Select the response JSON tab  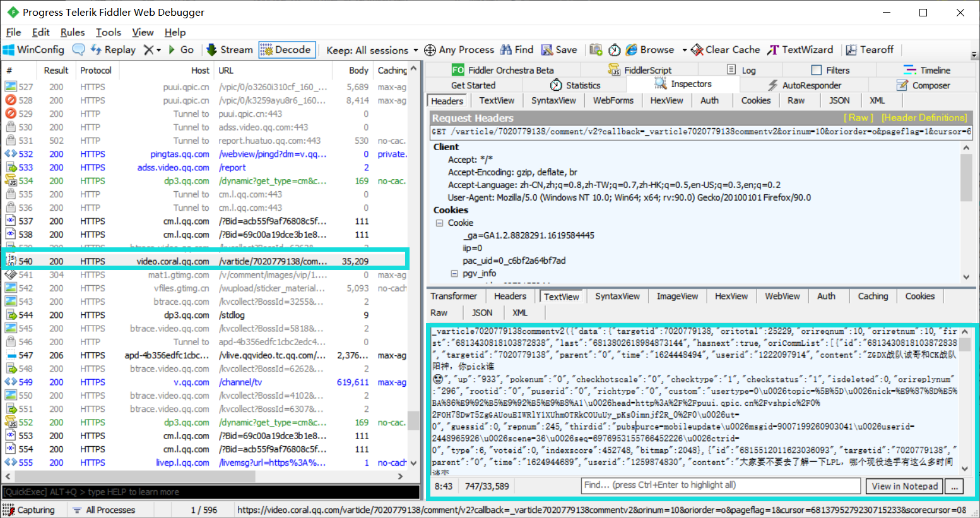coord(482,312)
